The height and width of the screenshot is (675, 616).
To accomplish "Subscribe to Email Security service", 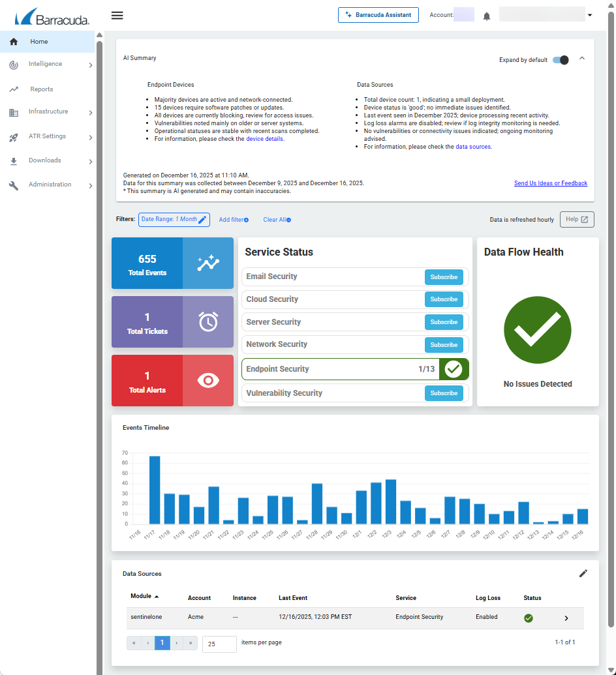I will point(444,277).
